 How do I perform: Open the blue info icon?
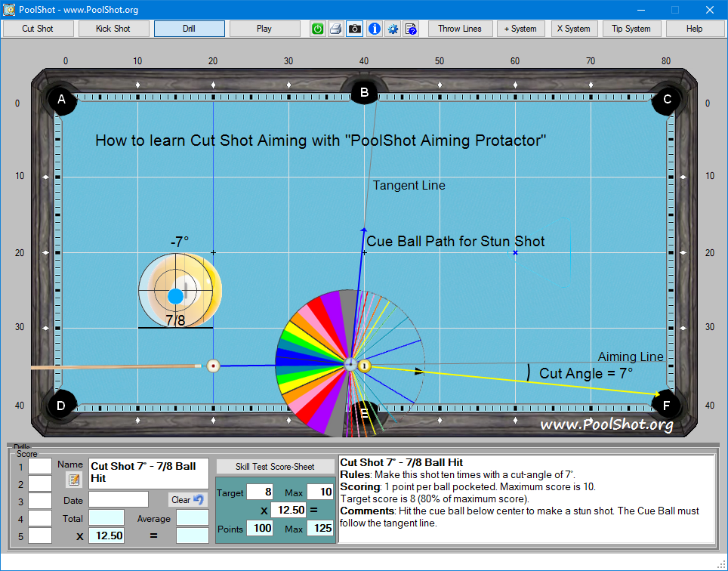tap(375, 29)
